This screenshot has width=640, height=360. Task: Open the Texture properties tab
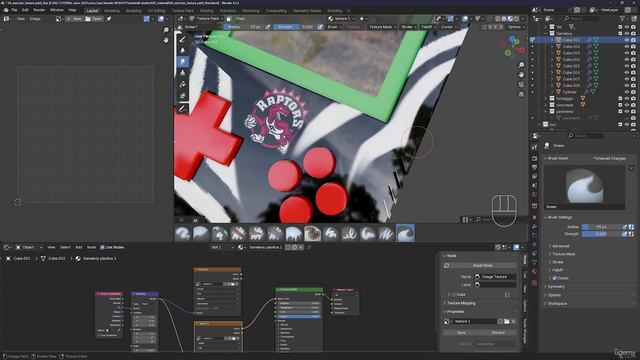pyautogui.click(x=535, y=282)
